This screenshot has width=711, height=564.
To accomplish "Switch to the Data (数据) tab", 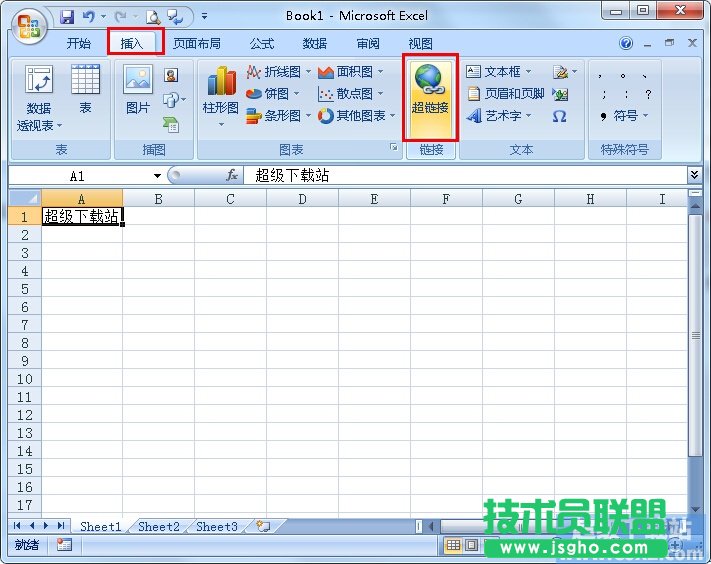I will click(315, 44).
